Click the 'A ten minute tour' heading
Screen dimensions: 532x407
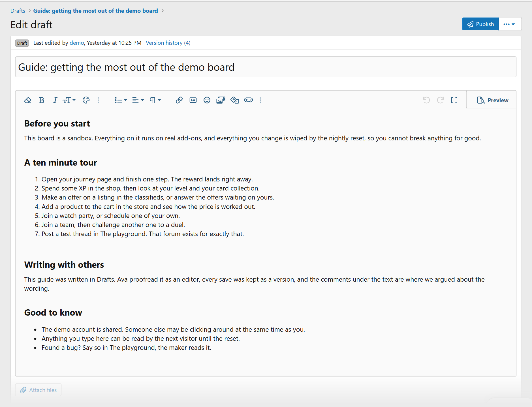click(x=61, y=163)
